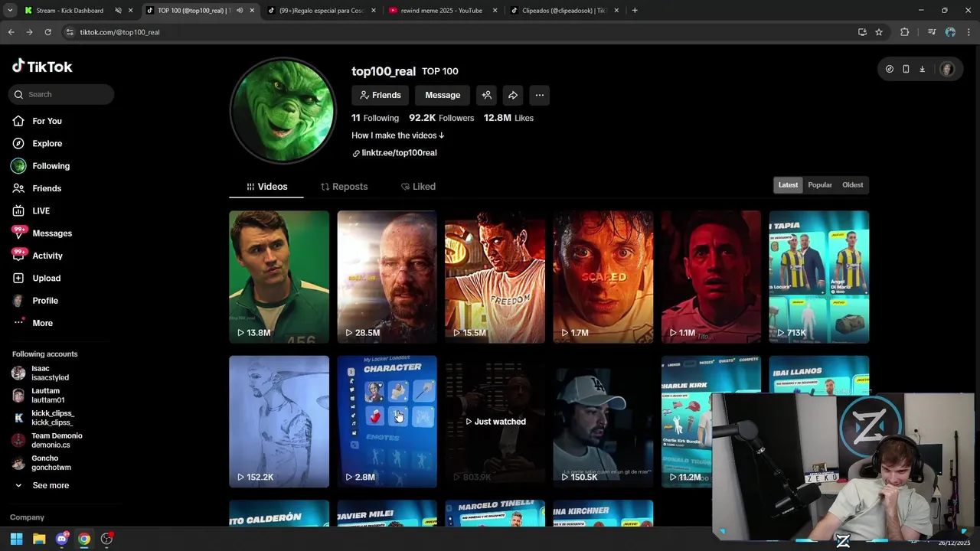This screenshot has width=980, height=551.
Task: Open the video with 1.1M views
Action: coord(711,277)
